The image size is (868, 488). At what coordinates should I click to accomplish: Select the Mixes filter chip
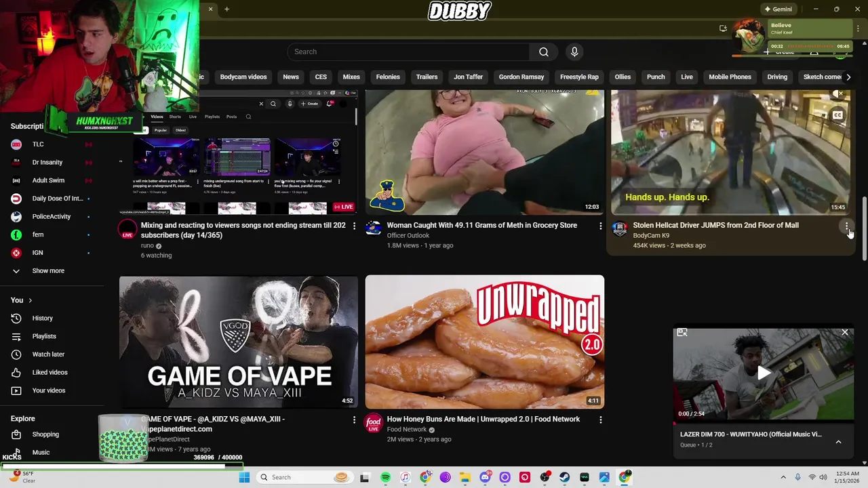tap(351, 77)
